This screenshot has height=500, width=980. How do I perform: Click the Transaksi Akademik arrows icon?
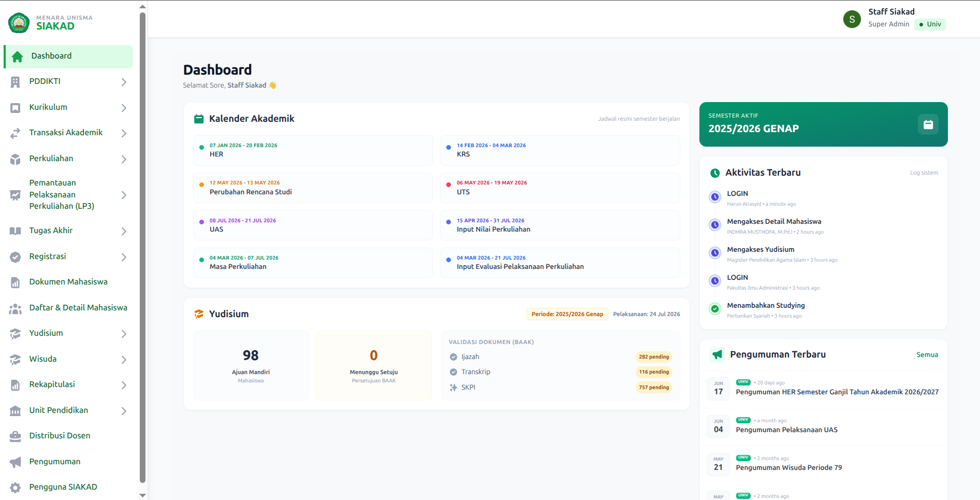(x=16, y=133)
